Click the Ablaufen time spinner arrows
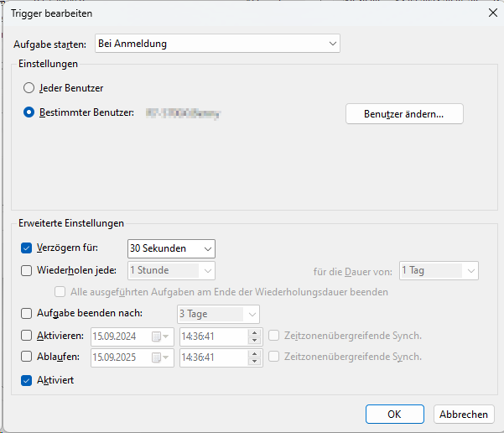 tap(255, 357)
